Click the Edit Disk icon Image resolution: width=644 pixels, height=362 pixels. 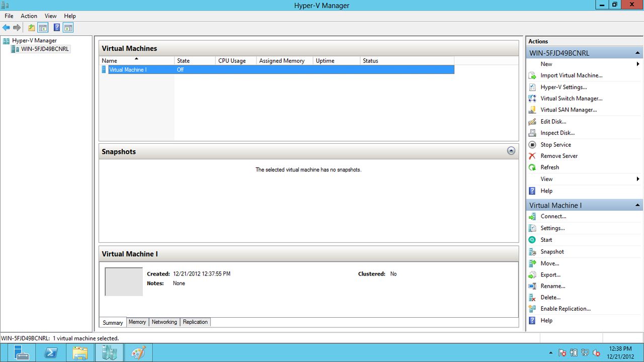click(532, 122)
